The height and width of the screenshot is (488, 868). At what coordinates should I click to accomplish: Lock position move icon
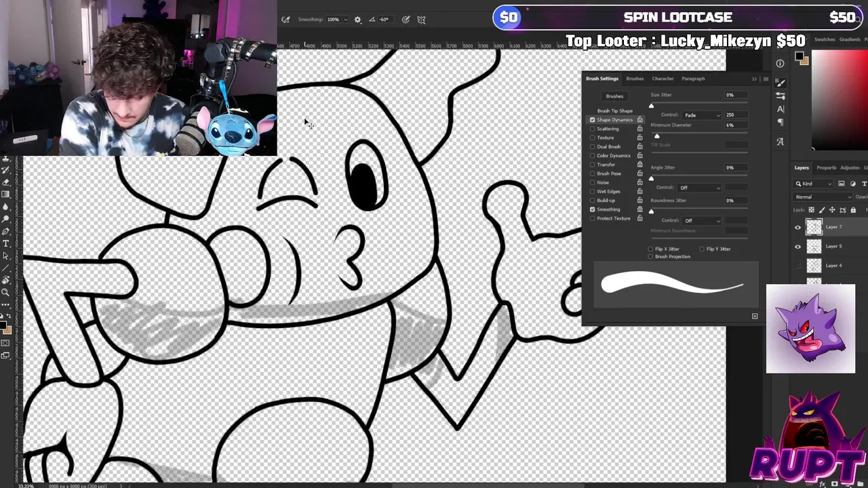coord(832,210)
